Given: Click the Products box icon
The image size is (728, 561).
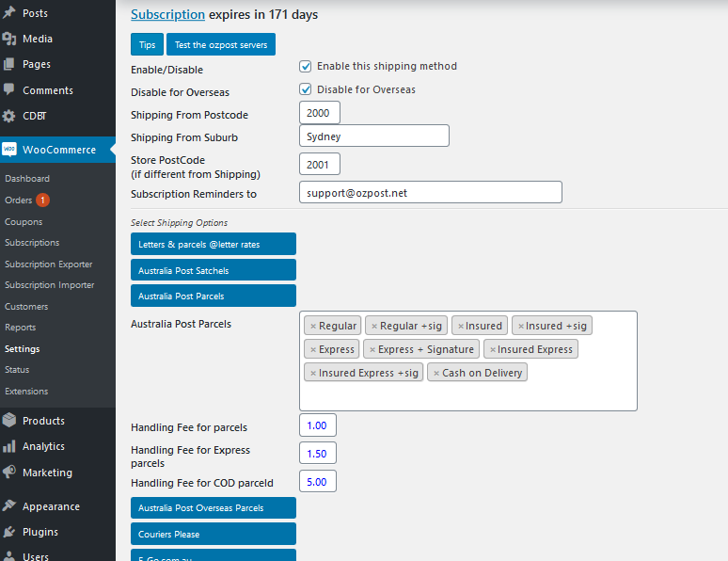Looking at the screenshot, I should pyautogui.click(x=8, y=420).
